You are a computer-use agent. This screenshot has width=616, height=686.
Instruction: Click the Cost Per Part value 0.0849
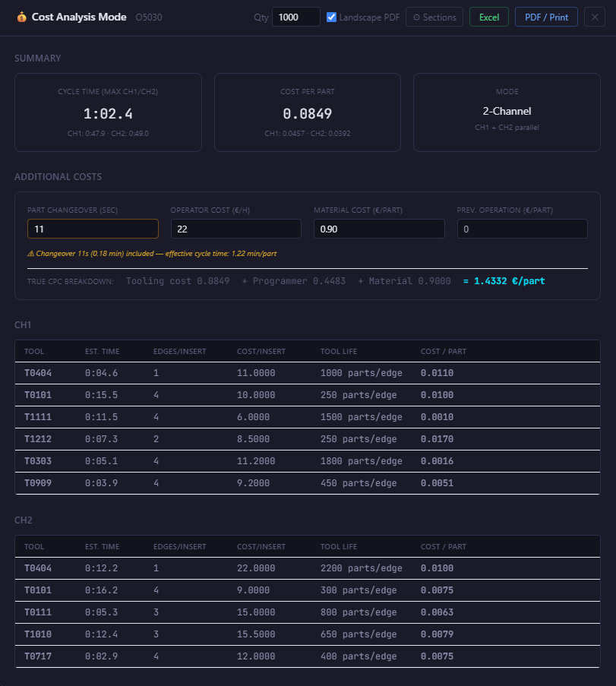(307, 114)
